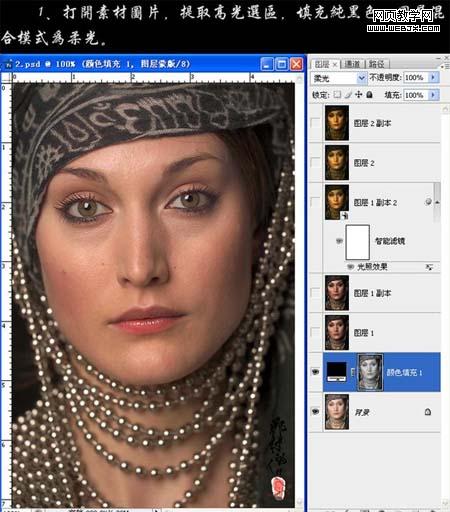450x512 pixels.
Task: Show the 图层 1 副本 2 layer visibility box
Action: pos(315,202)
